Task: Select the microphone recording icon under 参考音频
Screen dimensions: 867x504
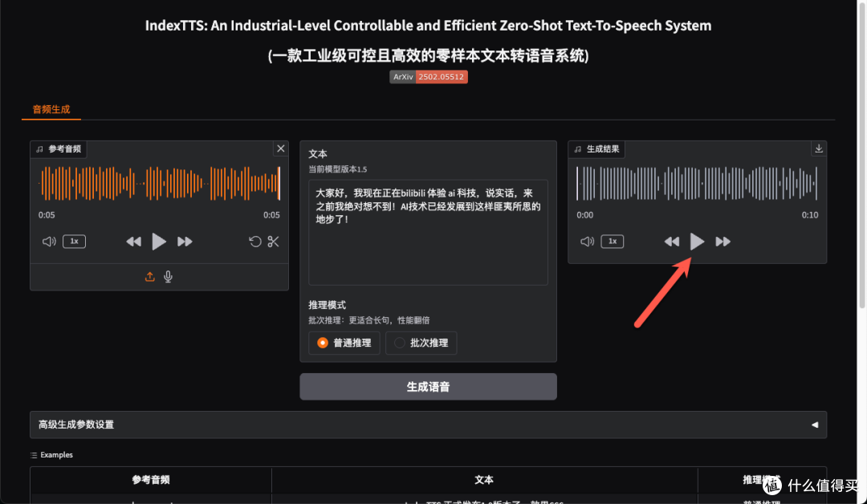Action: tap(168, 276)
